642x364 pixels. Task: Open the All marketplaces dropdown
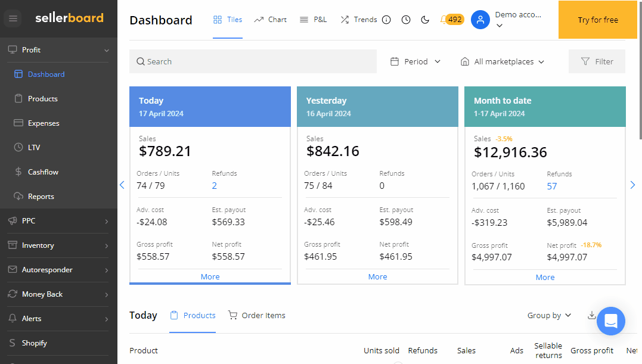pos(502,61)
